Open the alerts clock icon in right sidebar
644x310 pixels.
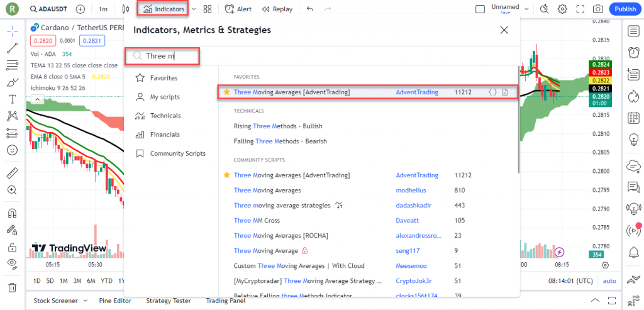pyautogui.click(x=633, y=53)
